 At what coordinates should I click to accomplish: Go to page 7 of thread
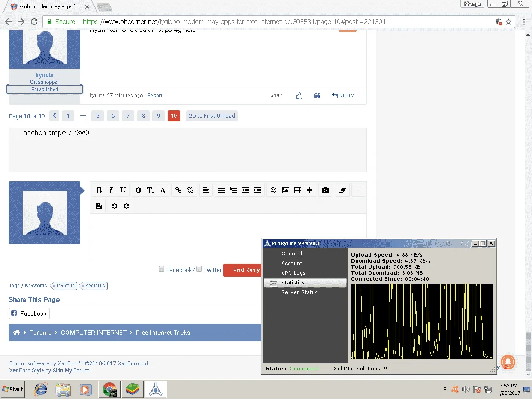pos(128,116)
